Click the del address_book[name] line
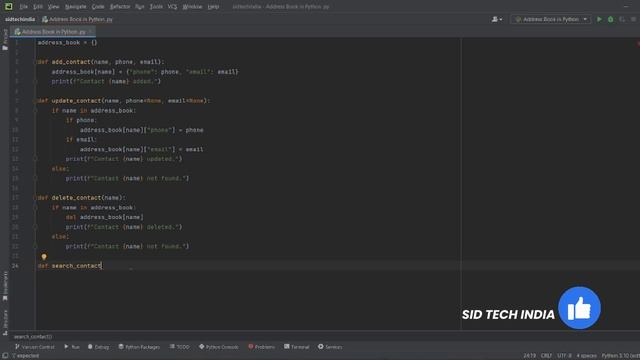The width and height of the screenshot is (640, 360). tap(104, 217)
